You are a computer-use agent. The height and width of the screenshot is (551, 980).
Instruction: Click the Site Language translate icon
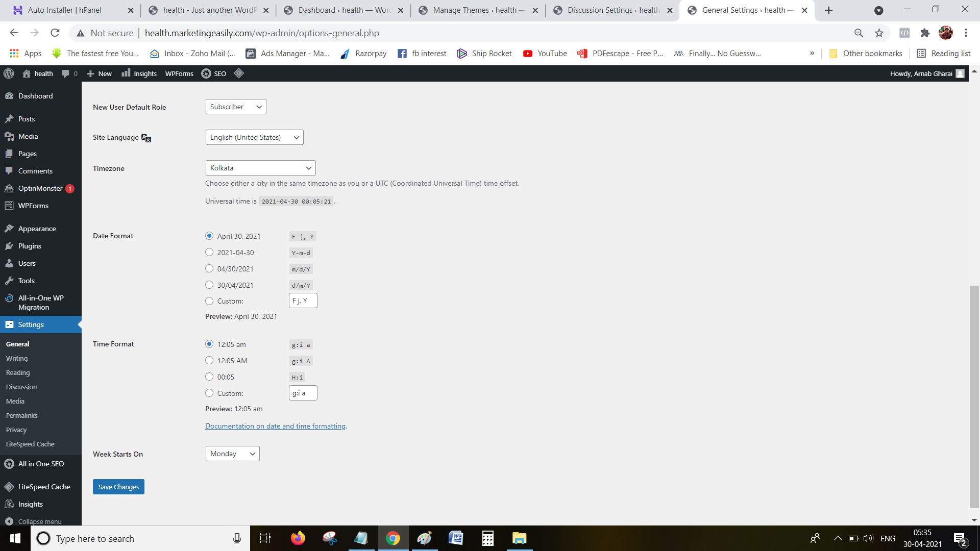146,137
